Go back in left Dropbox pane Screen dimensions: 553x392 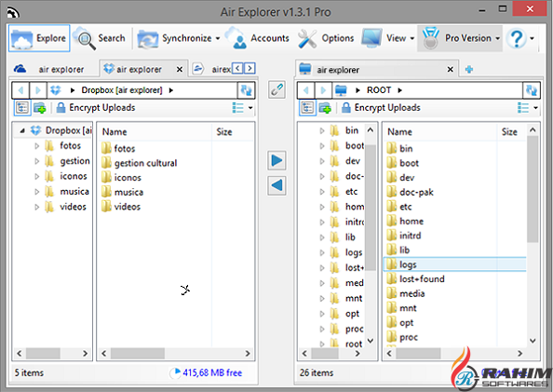point(20,90)
